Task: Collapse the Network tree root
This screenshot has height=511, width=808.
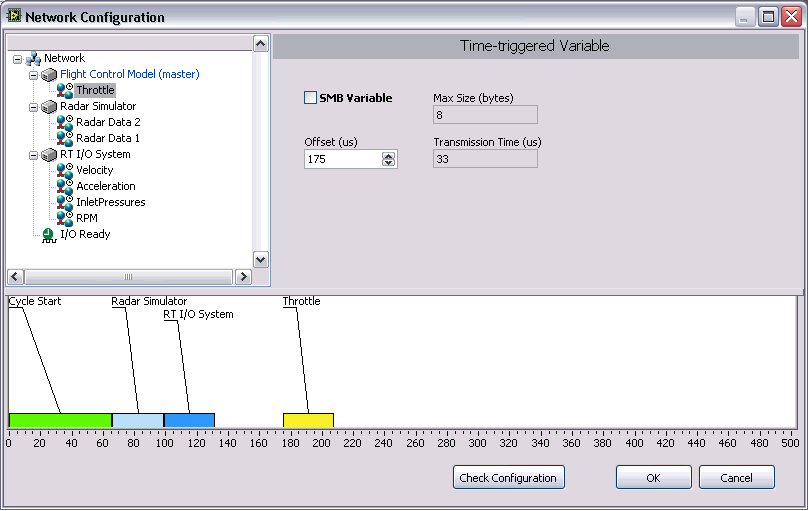Action: pos(18,58)
